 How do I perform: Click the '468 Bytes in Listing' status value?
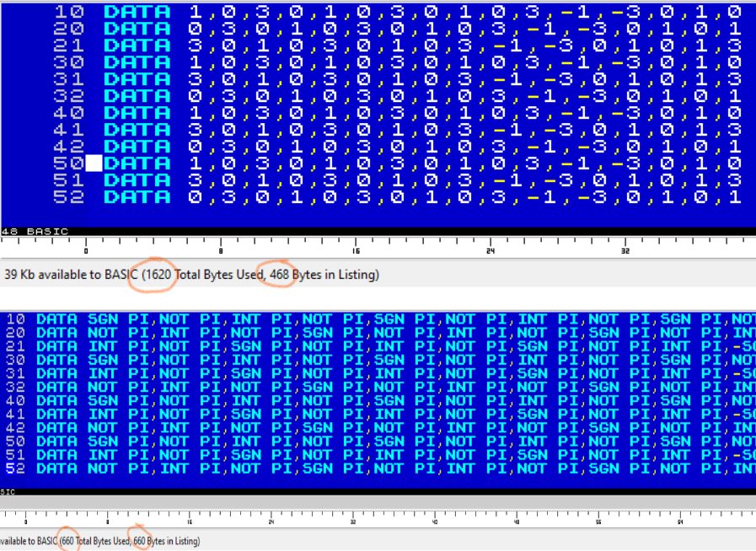tap(324, 275)
